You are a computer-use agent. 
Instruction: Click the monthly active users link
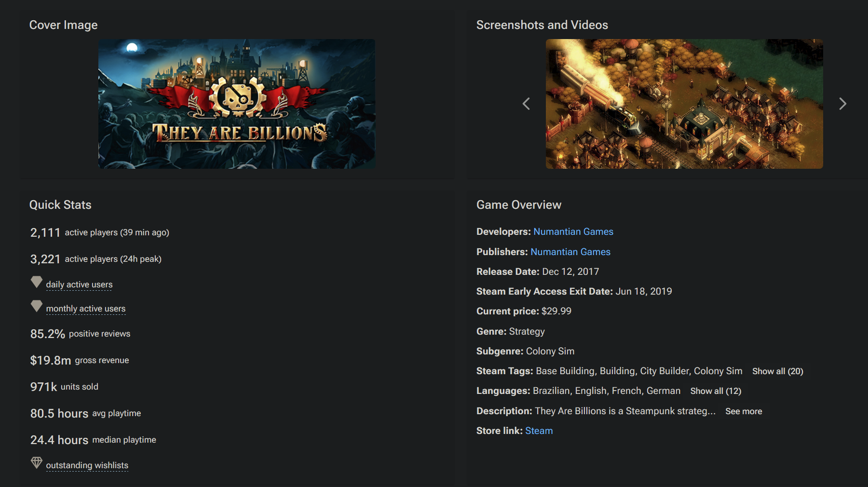pyautogui.click(x=86, y=309)
